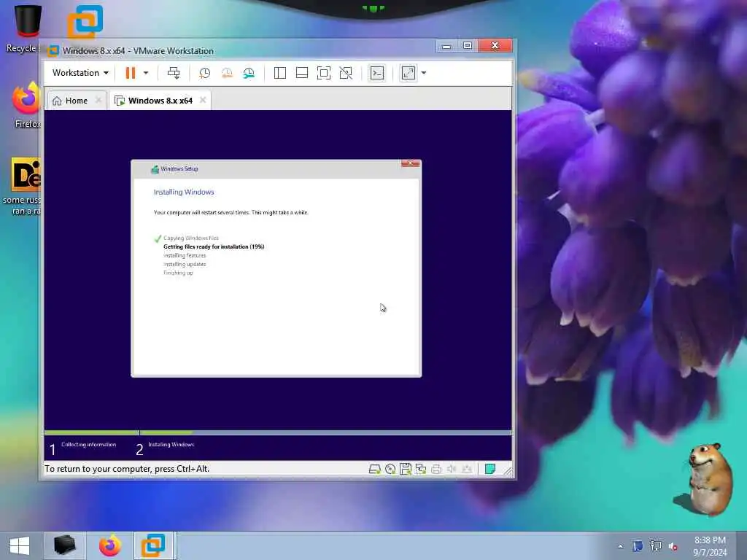Open the console view icon
The height and width of the screenshot is (560, 747).
click(x=377, y=73)
